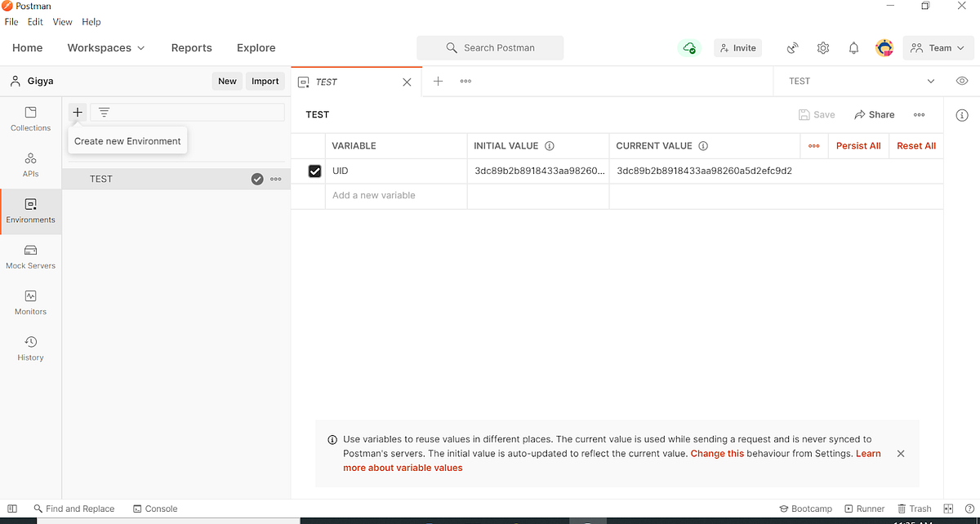Click Add a new variable field
980x524 pixels.
pyautogui.click(x=396, y=196)
